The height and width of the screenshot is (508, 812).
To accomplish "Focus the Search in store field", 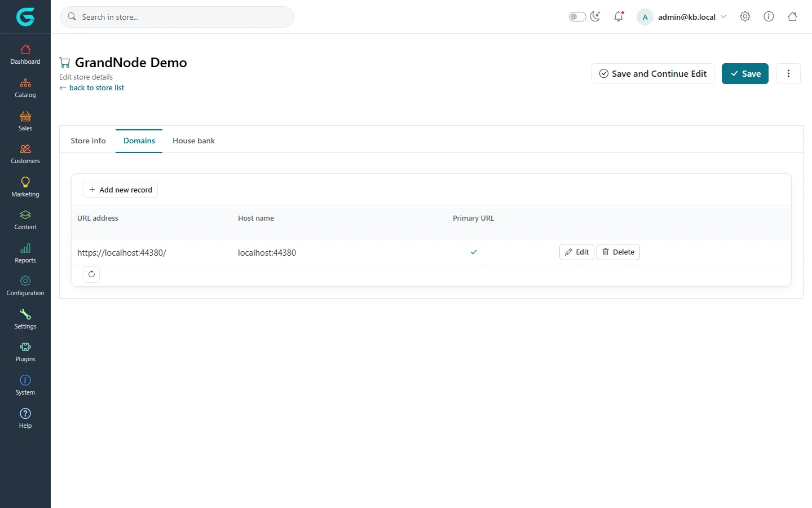I will tap(177, 17).
